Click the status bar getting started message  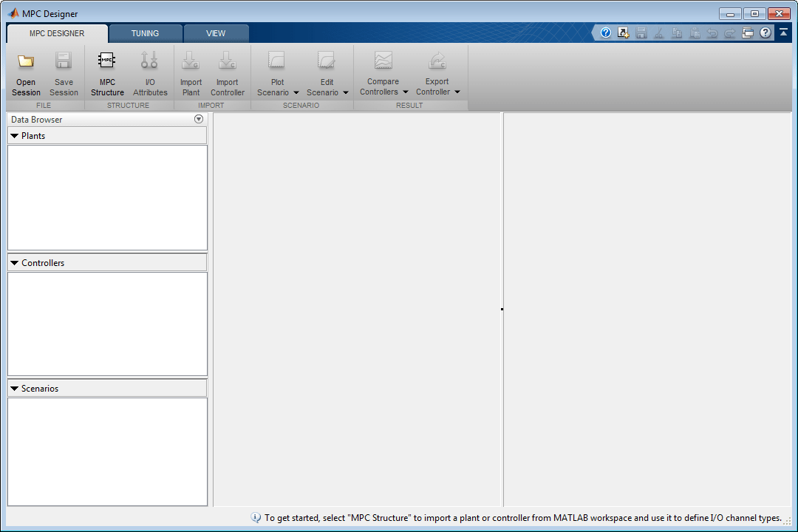click(x=522, y=518)
